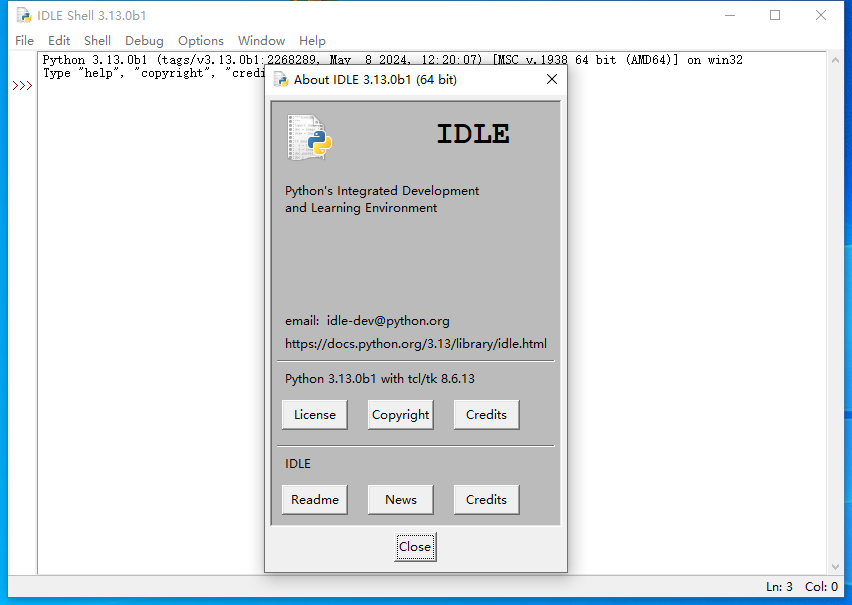
Task: Show the Python License
Action: pos(315,415)
